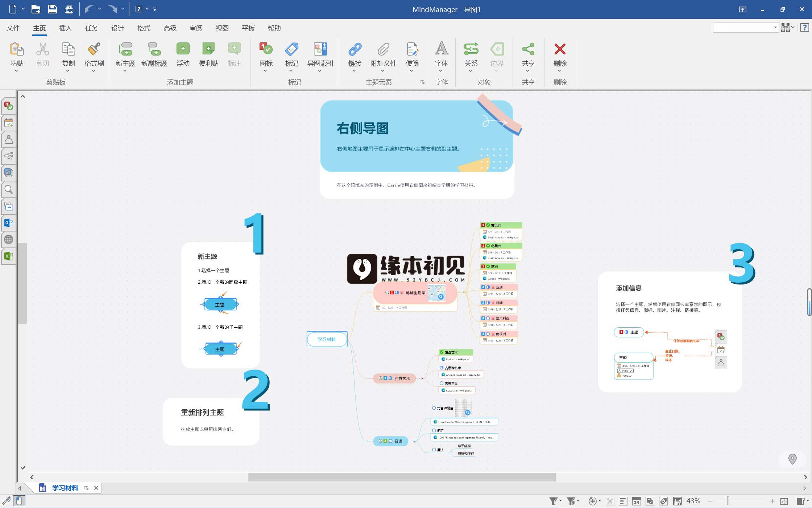The height and width of the screenshot is (508, 812).
Task: Open the 文件 menu
Action: [13, 28]
